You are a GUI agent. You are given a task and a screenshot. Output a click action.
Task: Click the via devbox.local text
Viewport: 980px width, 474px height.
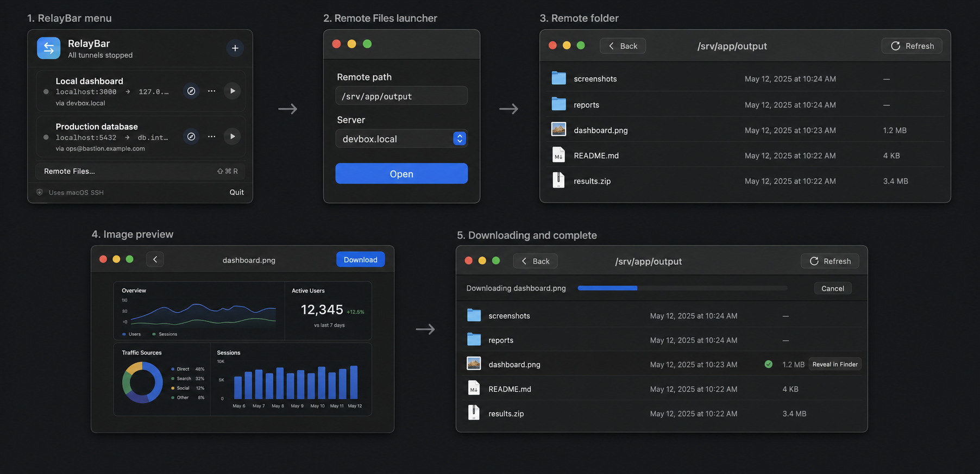(80, 103)
